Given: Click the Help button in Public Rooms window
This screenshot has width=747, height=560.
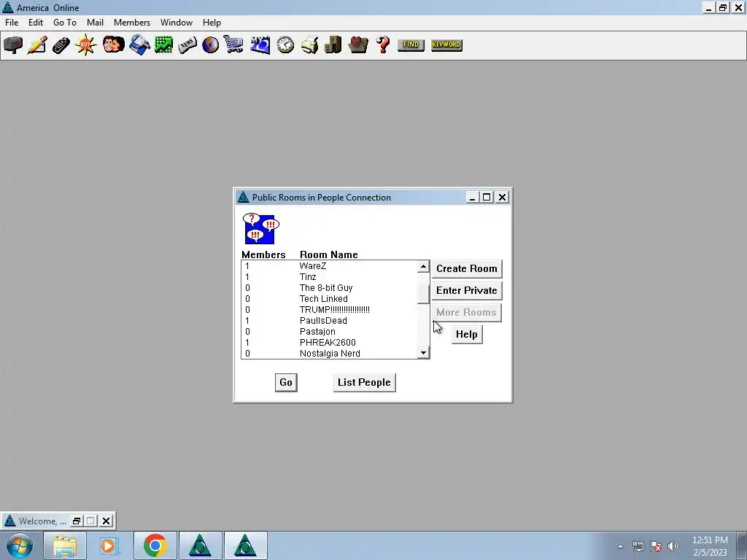Looking at the screenshot, I should click(x=466, y=334).
